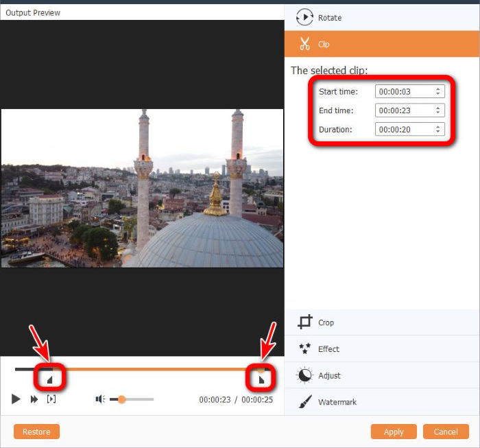Apply the clip changes
480x448 pixels.
coord(394,432)
